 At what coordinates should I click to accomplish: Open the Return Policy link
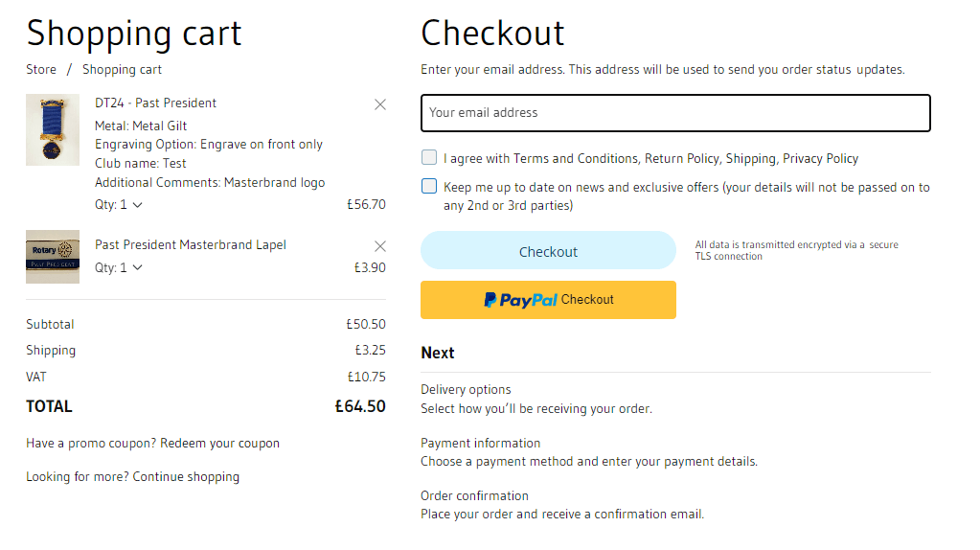click(x=681, y=159)
